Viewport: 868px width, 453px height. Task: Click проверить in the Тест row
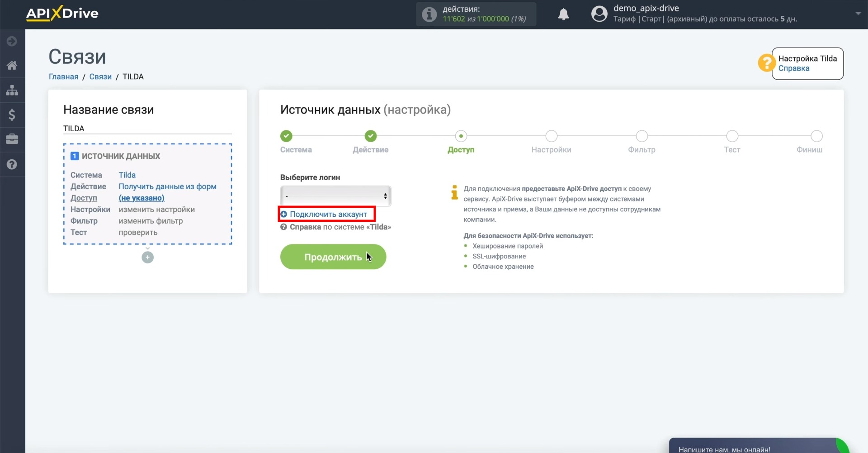click(x=138, y=232)
